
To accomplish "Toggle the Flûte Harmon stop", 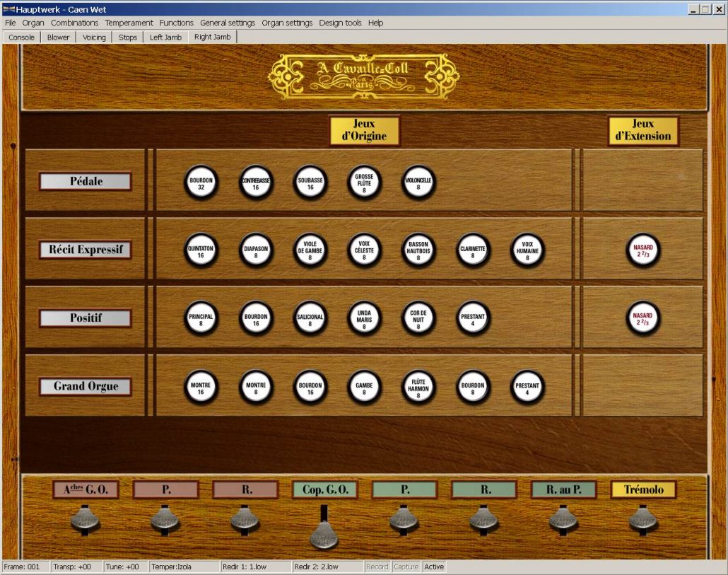I will pos(418,388).
